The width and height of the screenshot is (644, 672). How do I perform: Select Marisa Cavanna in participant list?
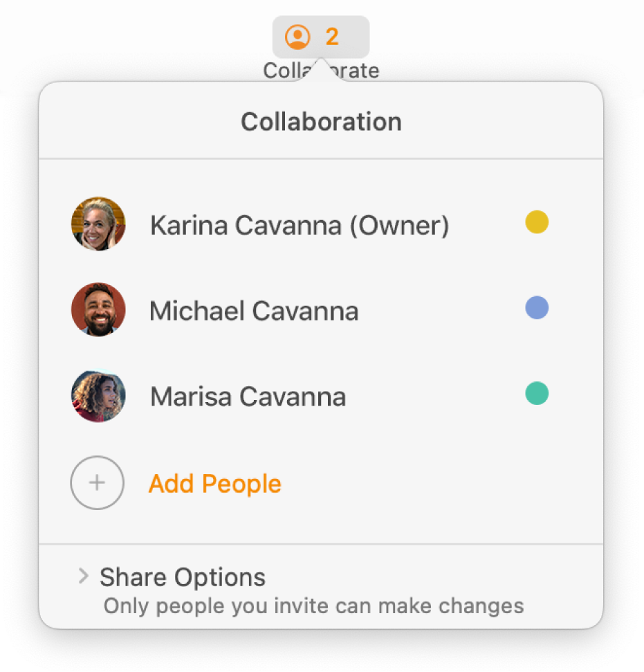pos(248,397)
